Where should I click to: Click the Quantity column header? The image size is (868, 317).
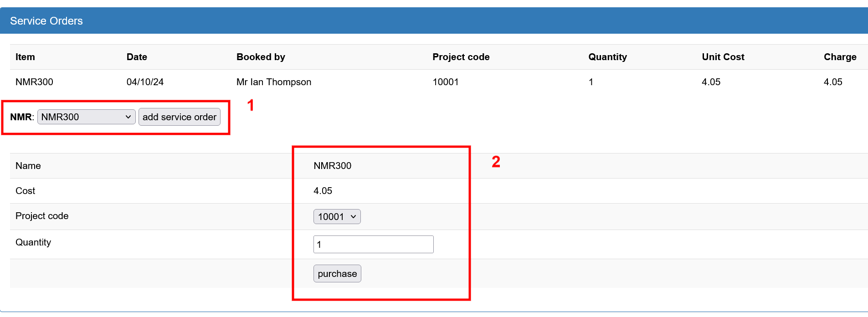point(607,57)
